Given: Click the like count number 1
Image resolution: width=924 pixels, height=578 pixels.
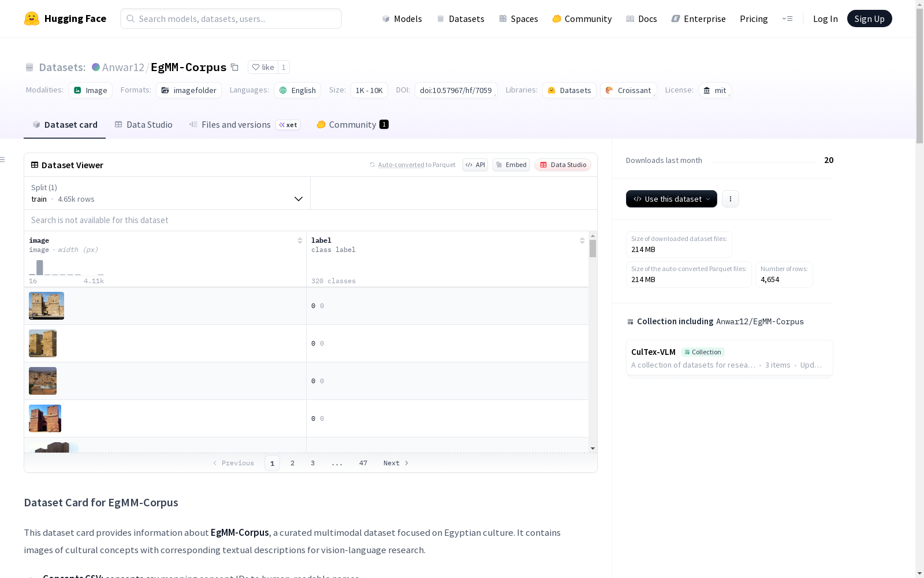Looking at the screenshot, I should pyautogui.click(x=284, y=67).
